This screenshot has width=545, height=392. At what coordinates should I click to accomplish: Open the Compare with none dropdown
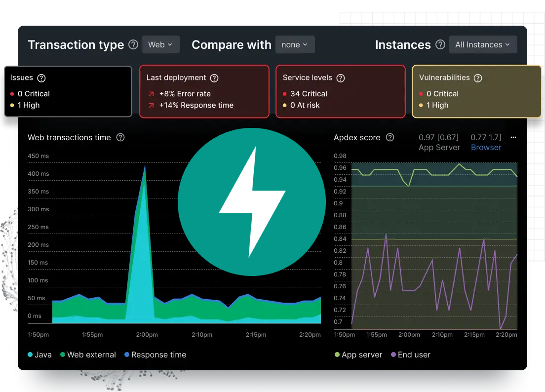(295, 44)
